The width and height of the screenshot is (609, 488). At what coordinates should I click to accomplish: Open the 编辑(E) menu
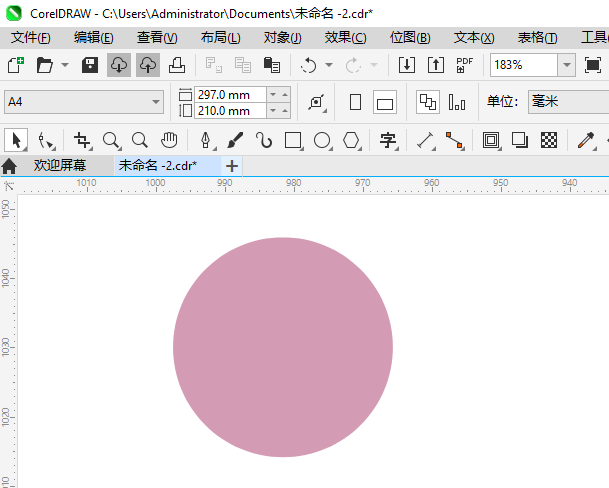94,38
